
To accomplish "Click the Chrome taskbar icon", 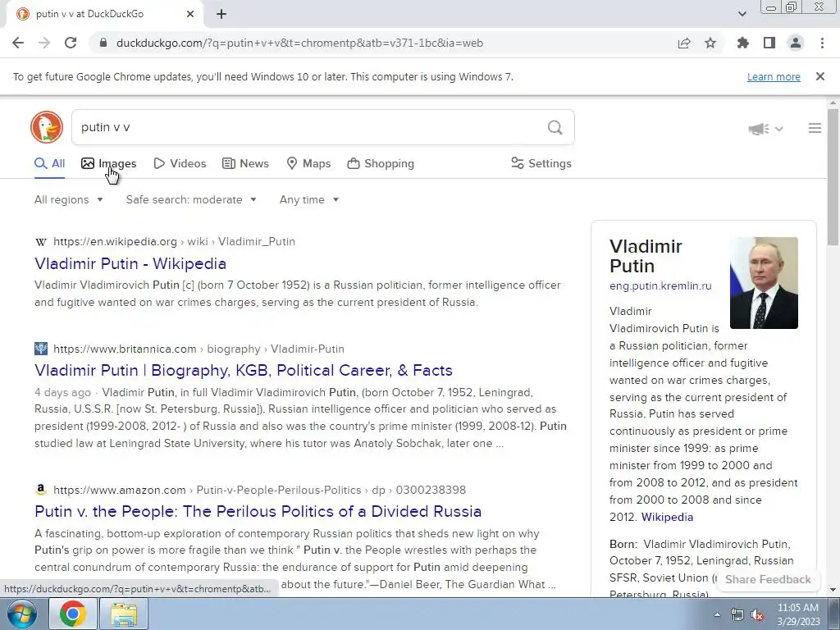I will pyautogui.click(x=73, y=614).
